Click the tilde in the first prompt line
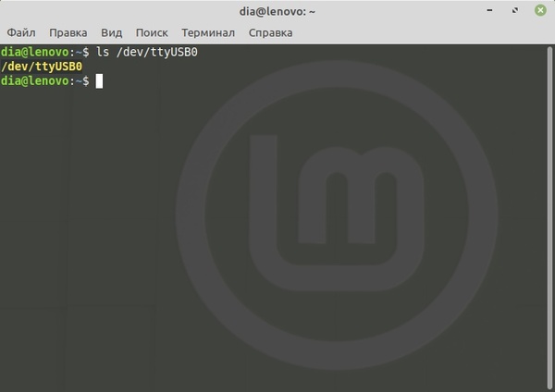This screenshot has width=555, height=392. pyautogui.click(x=80, y=52)
